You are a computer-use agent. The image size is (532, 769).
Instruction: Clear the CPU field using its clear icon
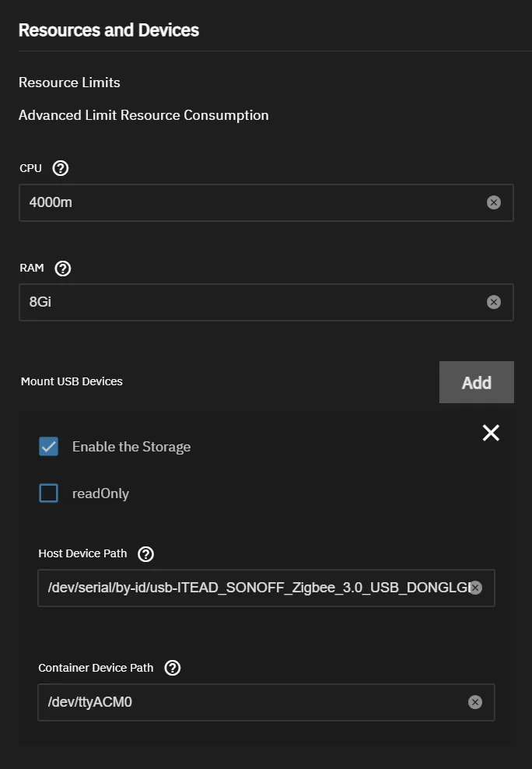point(494,202)
